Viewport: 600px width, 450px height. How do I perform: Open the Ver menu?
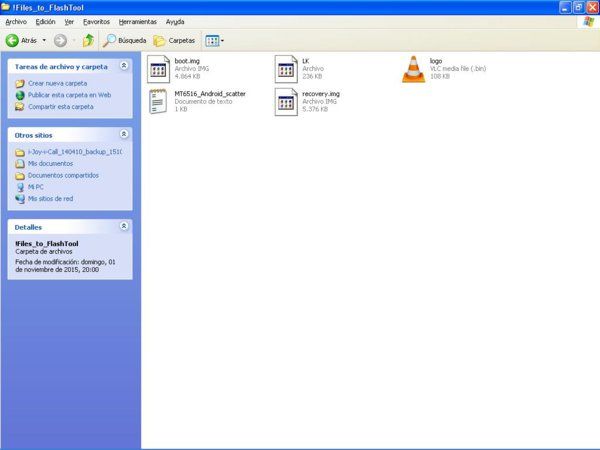(x=69, y=22)
